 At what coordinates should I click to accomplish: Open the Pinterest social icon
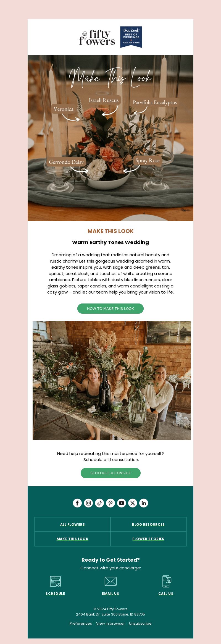[x=110, y=503]
